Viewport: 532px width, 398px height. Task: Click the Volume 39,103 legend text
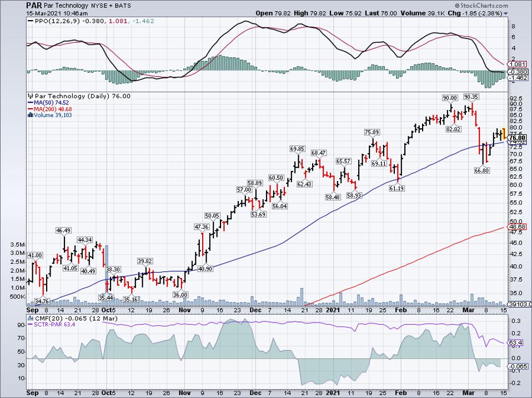pyautogui.click(x=53, y=115)
